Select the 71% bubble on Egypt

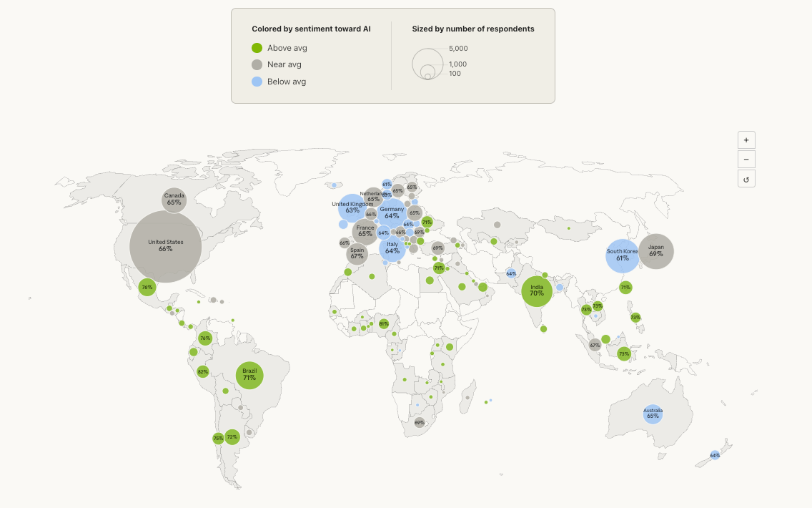pos(439,268)
